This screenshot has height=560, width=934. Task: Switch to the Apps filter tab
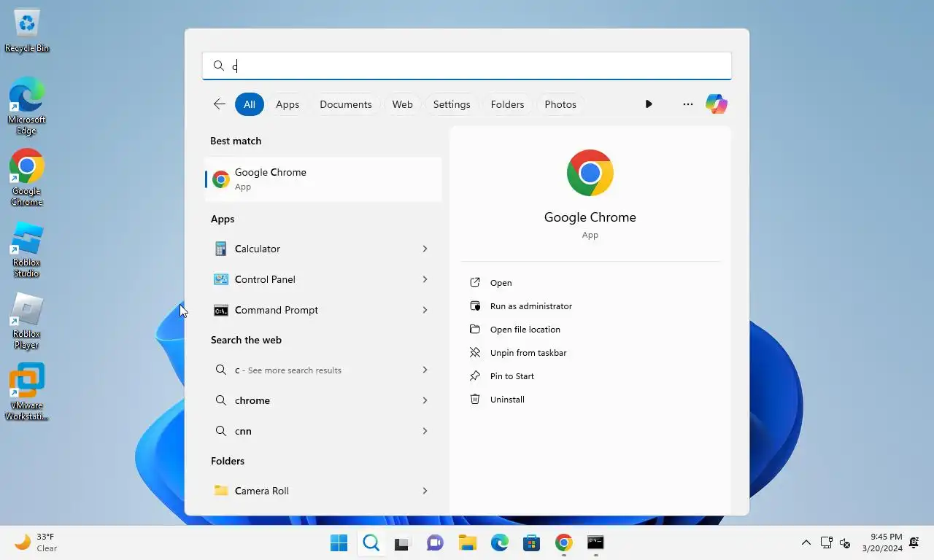(x=287, y=104)
